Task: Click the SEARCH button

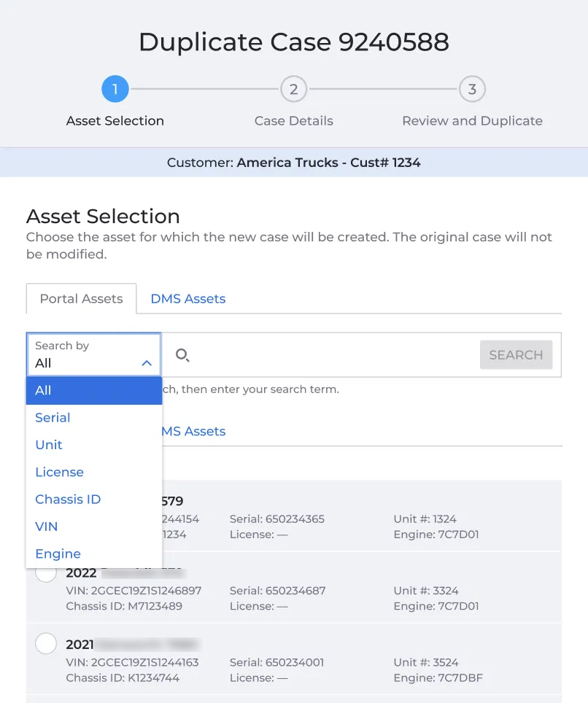Action: (516, 355)
